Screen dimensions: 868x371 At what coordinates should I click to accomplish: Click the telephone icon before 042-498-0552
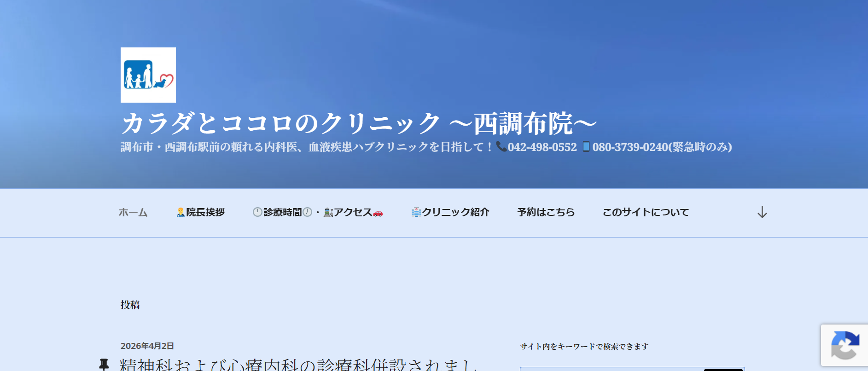501,147
